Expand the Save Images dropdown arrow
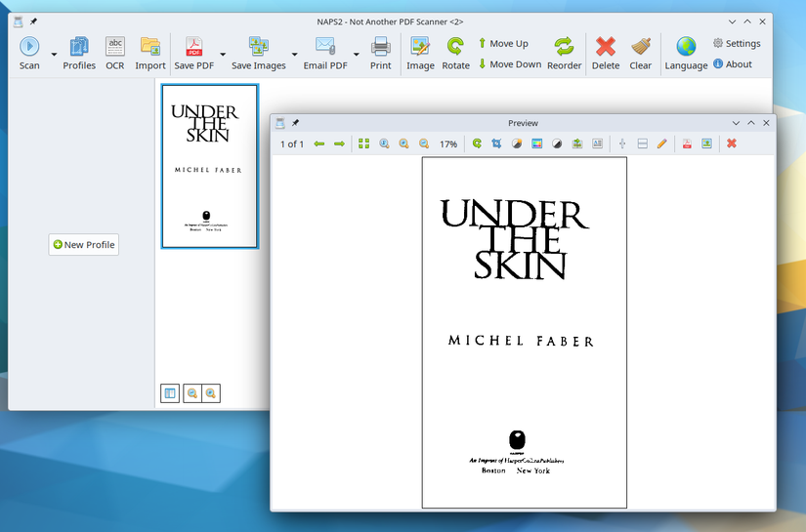 coord(294,54)
